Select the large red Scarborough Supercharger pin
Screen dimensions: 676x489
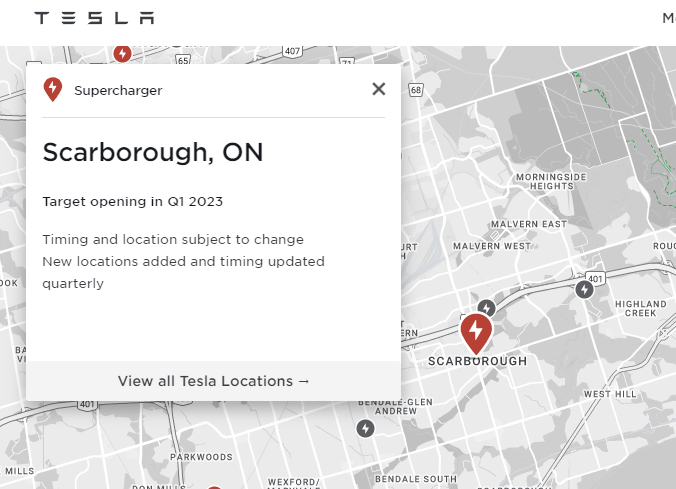476,332
